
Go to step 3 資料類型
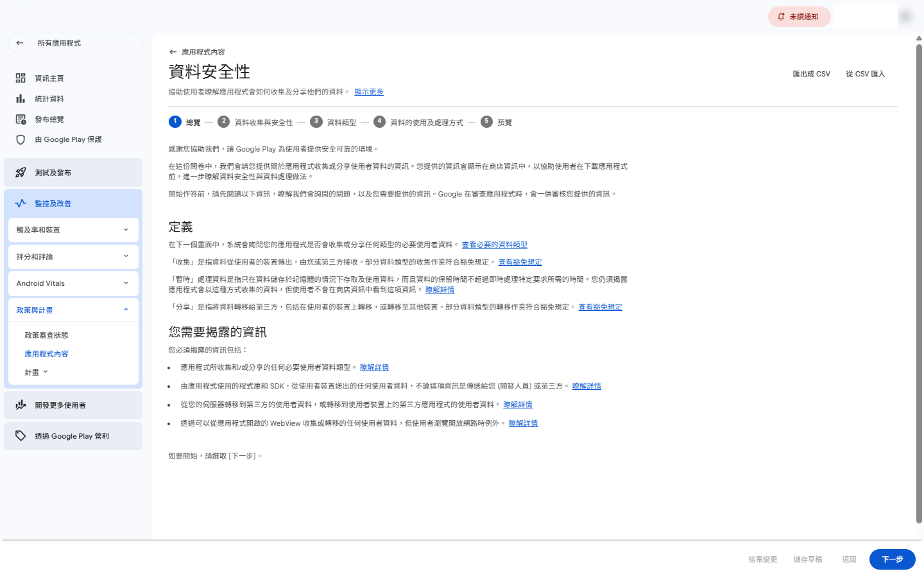click(333, 122)
